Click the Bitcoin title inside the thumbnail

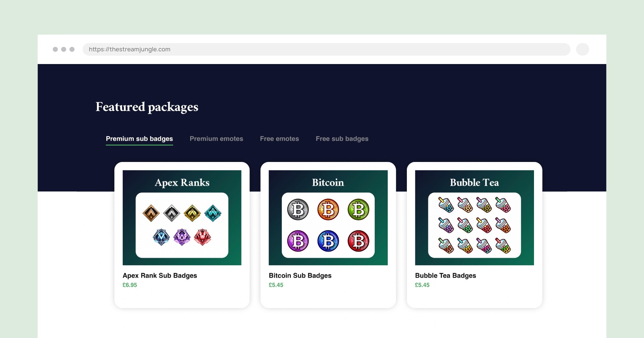pyautogui.click(x=328, y=182)
